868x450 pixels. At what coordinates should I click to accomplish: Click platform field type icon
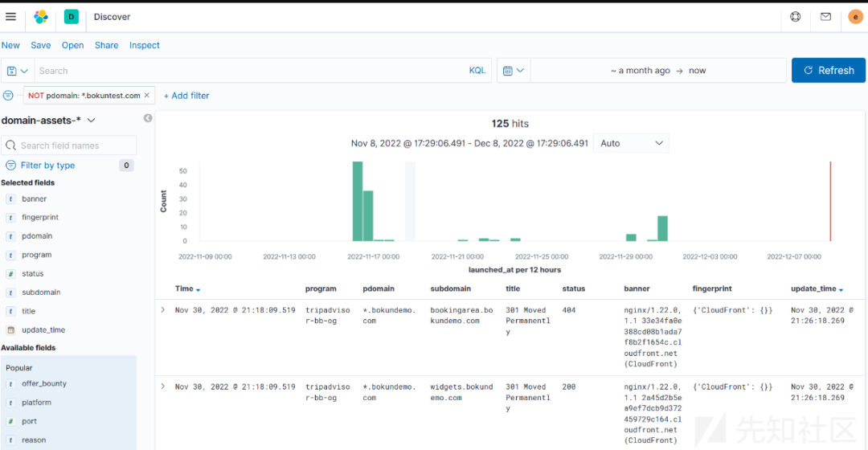pos(10,403)
